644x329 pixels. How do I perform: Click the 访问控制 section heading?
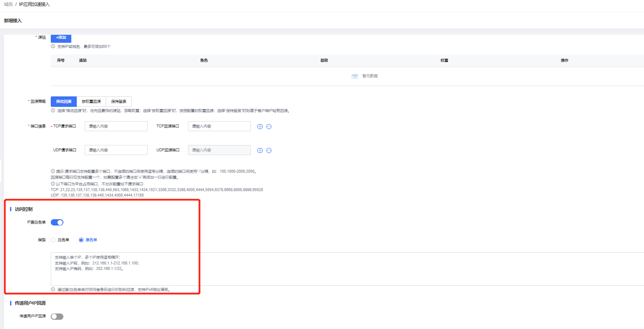click(23, 209)
